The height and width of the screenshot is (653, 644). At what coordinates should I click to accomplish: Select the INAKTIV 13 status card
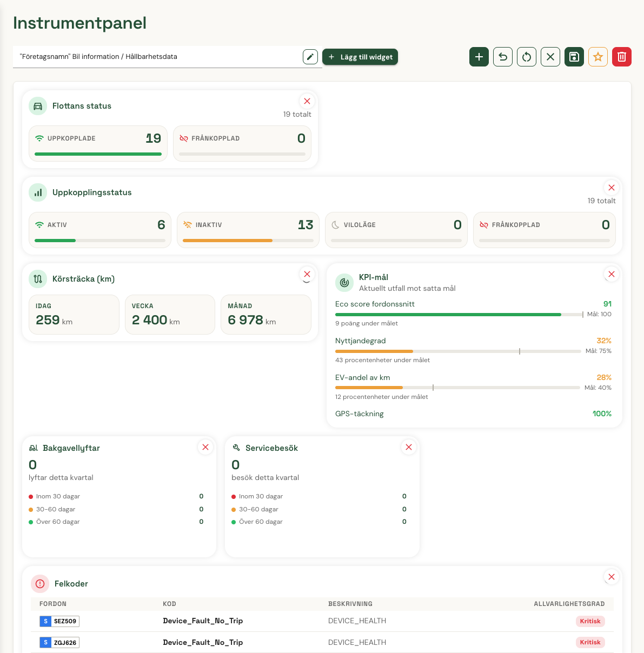[248, 230]
